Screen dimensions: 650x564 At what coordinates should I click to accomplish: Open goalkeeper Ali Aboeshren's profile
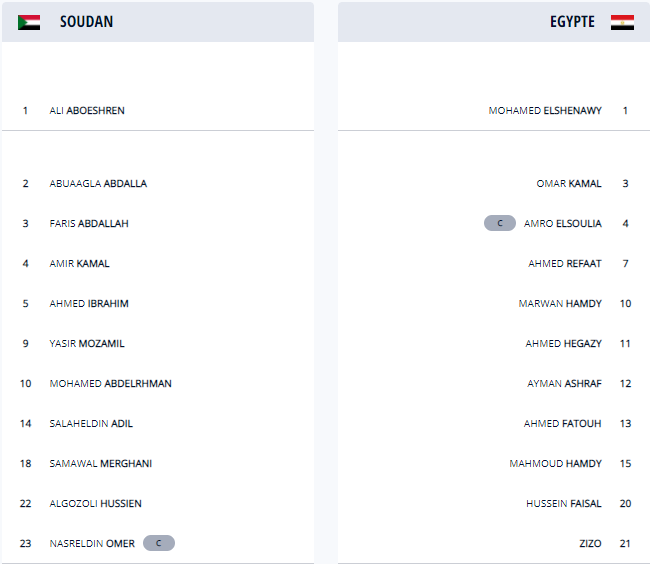pyautogui.click(x=87, y=110)
